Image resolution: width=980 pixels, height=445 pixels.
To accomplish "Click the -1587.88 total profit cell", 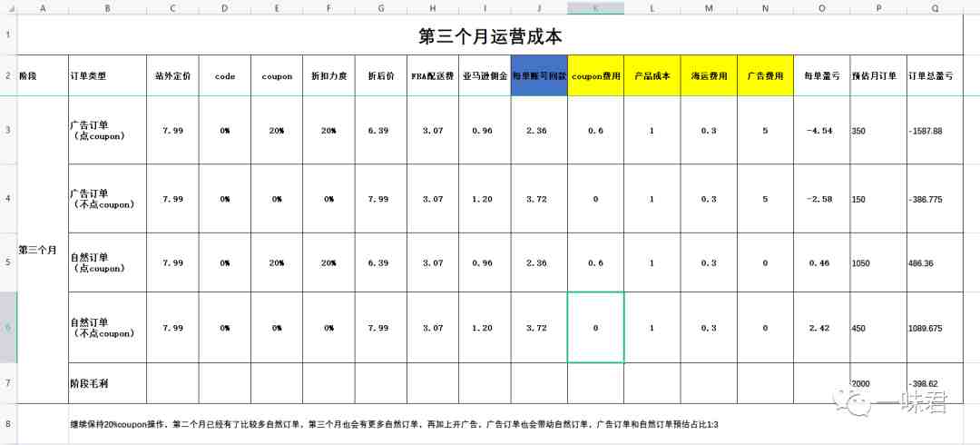I will point(935,130).
